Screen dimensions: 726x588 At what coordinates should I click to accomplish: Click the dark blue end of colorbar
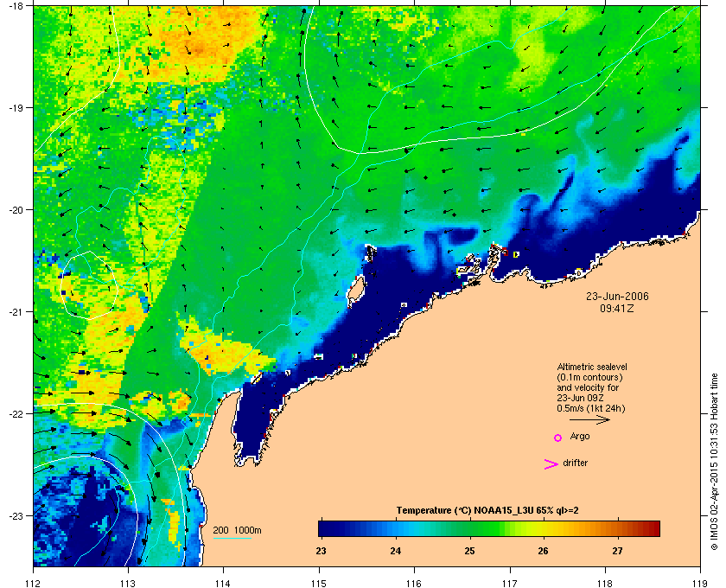pyautogui.click(x=323, y=528)
